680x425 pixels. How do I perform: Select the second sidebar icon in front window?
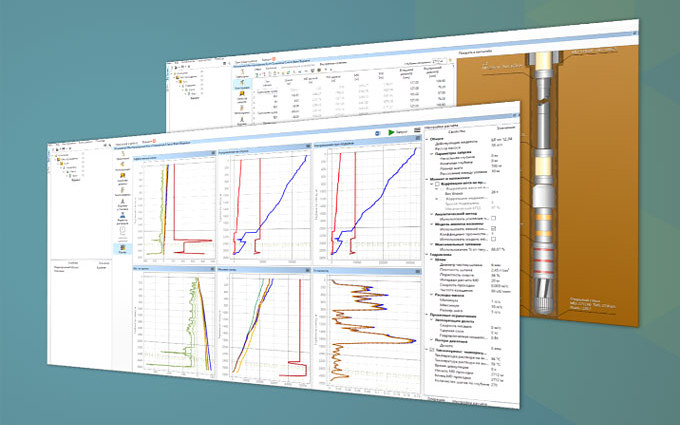point(123,165)
